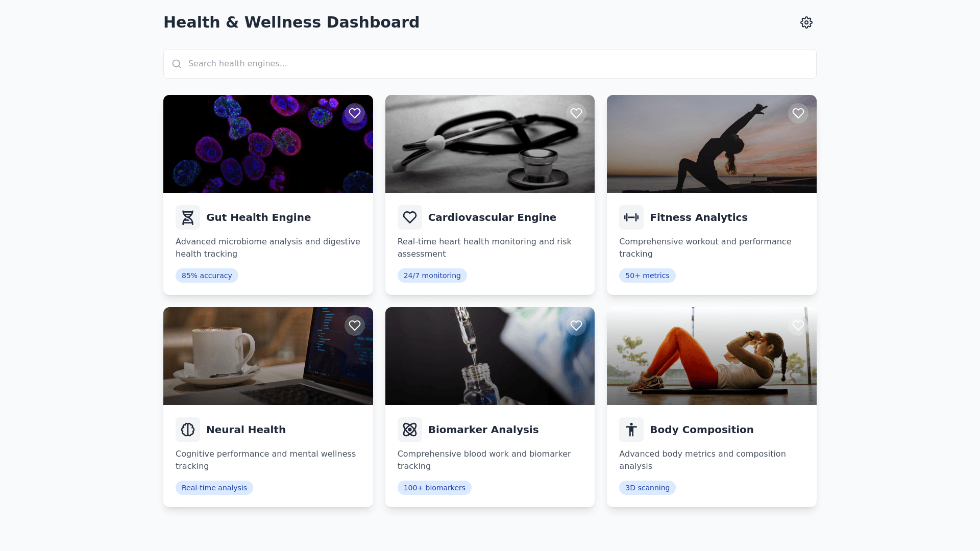Screen dimensions: 980x551
Task: Toggle favorite heart on Neural Health card
Action: tap(354, 325)
